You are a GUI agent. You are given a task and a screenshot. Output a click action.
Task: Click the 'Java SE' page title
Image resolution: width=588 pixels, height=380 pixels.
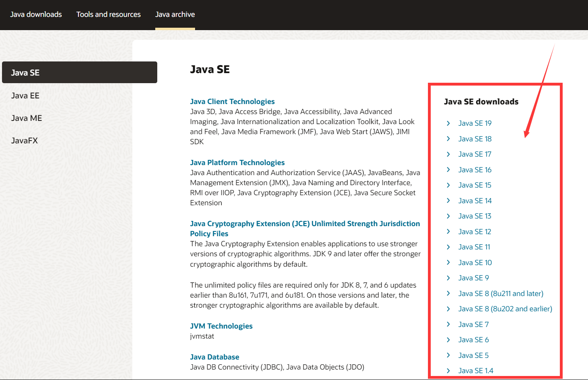pos(210,69)
